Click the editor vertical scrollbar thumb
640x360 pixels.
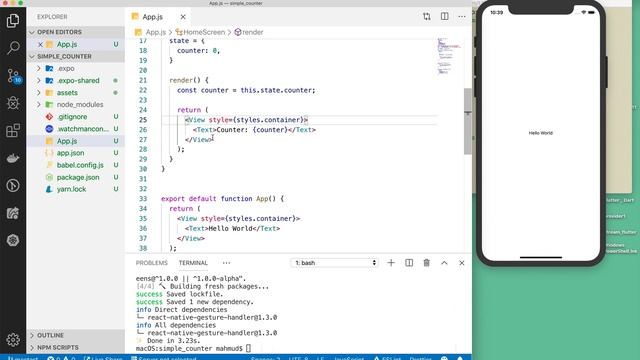pos(468,121)
